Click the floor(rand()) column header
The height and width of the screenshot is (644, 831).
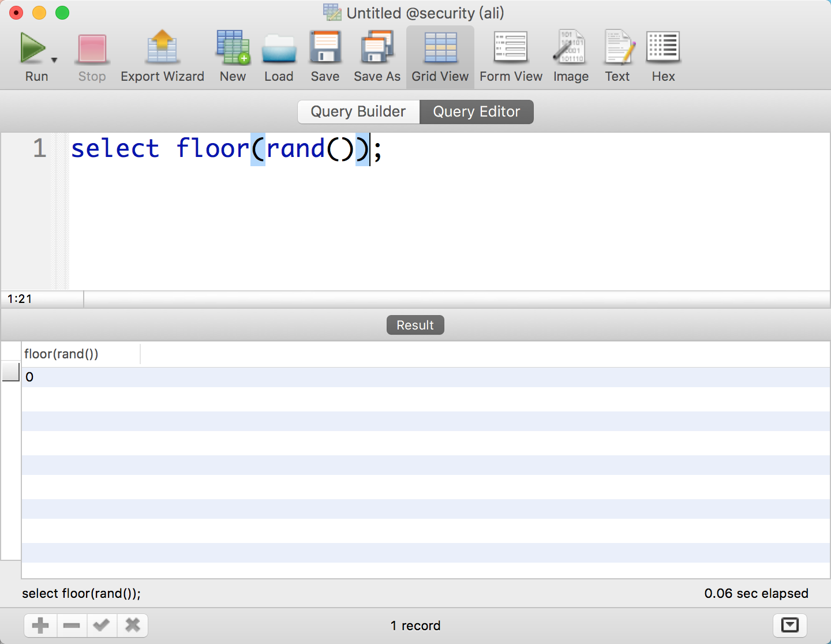(81, 354)
